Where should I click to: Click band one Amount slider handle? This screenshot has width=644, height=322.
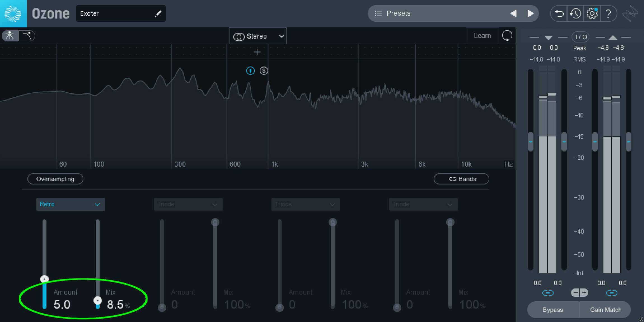coord(44,279)
